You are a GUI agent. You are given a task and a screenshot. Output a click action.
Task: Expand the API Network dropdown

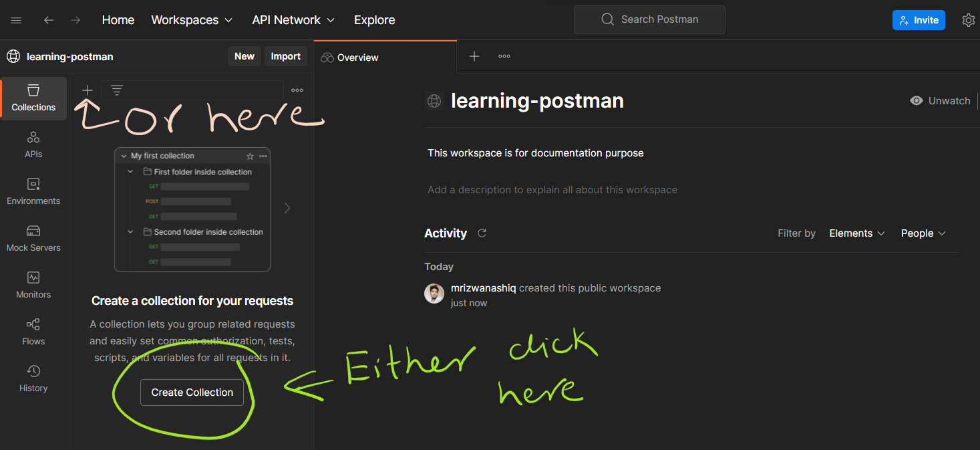[293, 20]
